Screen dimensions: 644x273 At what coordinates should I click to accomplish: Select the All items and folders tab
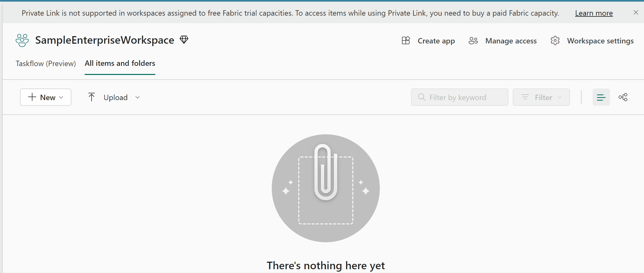(120, 63)
